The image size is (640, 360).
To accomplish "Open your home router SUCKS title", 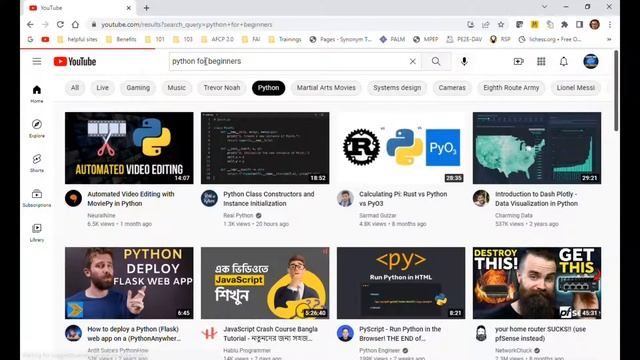I will click(x=540, y=333).
